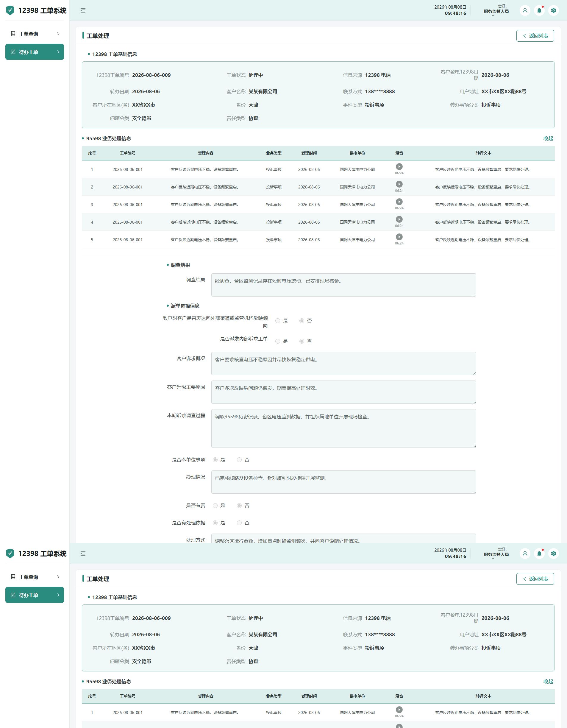This screenshot has height=728, width=567.
Task: Open the 服务监督人员 user dropdown in the topmost header
Action: tap(496, 11)
